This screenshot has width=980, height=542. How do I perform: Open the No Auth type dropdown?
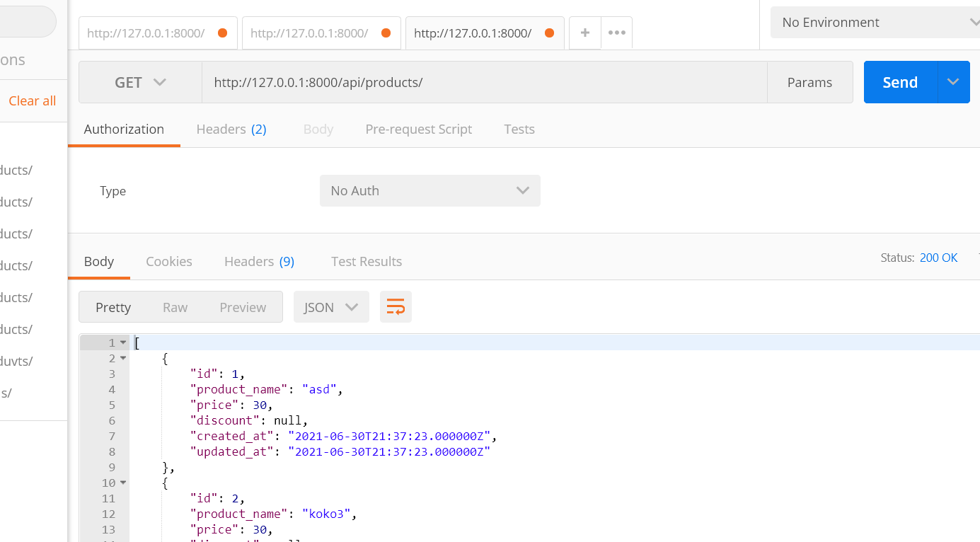tap(430, 190)
